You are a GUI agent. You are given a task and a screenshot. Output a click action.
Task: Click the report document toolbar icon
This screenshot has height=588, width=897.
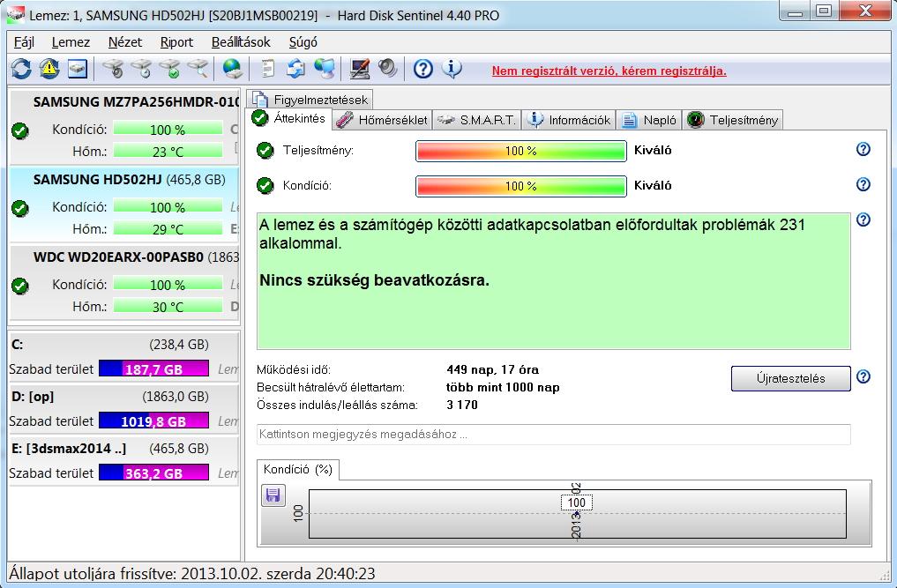[268, 69]
